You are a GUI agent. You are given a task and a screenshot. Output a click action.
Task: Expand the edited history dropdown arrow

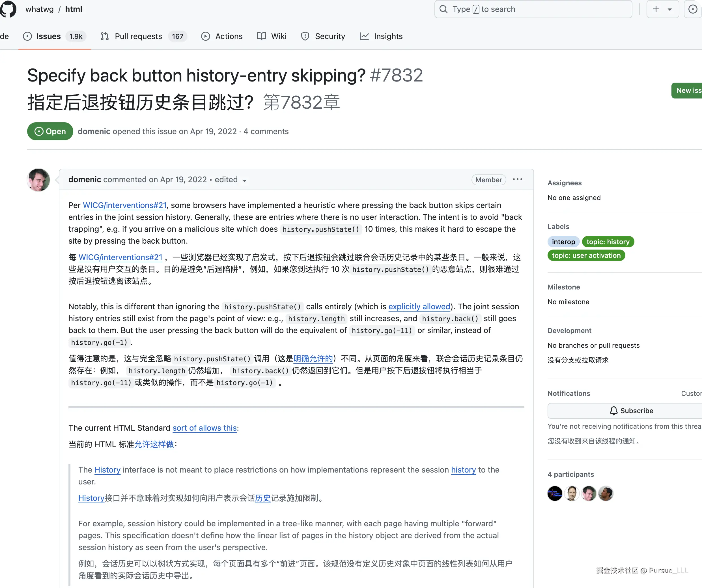(x=245, y=181)
